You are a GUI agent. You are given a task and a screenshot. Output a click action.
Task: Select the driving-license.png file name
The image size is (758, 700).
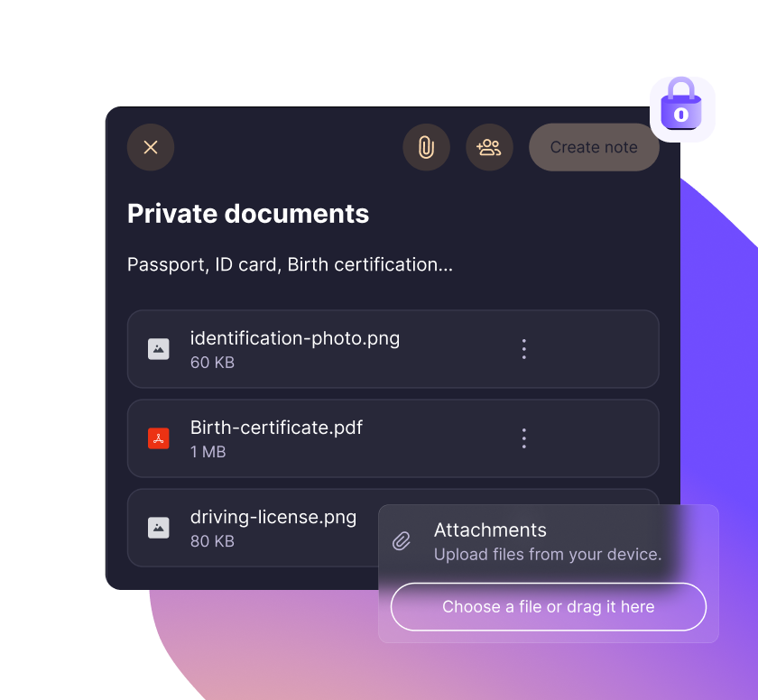tap(273, 517)
